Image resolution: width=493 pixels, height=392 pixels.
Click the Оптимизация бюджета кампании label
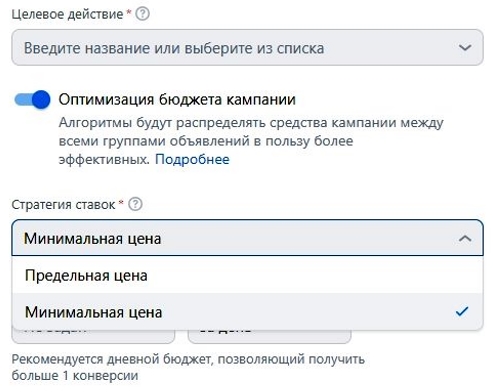177,100
